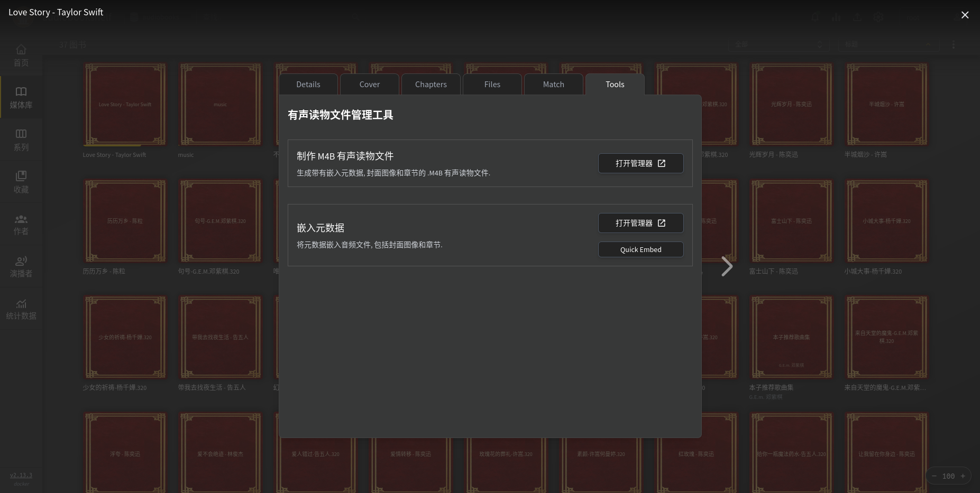
Task: Click the 嵌入元数据 heading
Action: pos(320,228)
